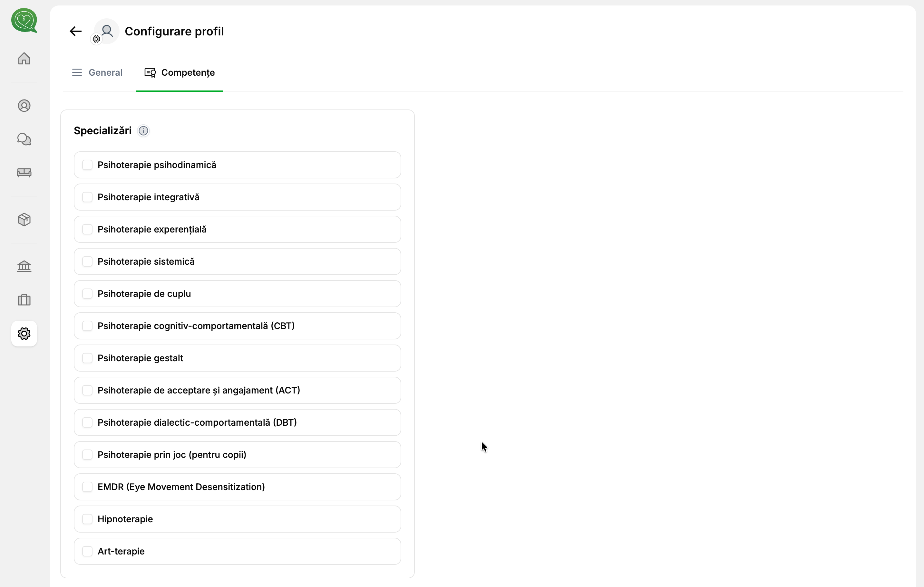The width and height of the screenshot is (924, 587).
Task: Enable Psihoterapie cognitiv-comportamentală (CBT) checkbox
Action: tap(87, 326)
